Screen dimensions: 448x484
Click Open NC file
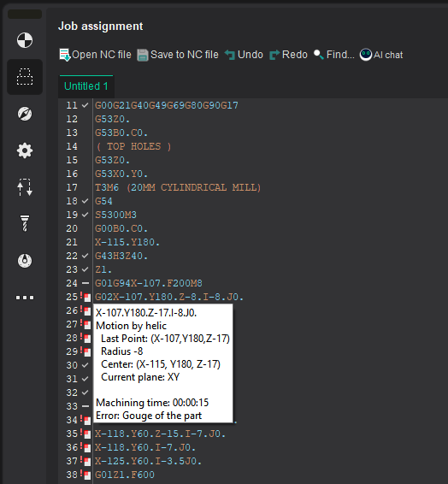pyautogui.click(x=95, y=55)
